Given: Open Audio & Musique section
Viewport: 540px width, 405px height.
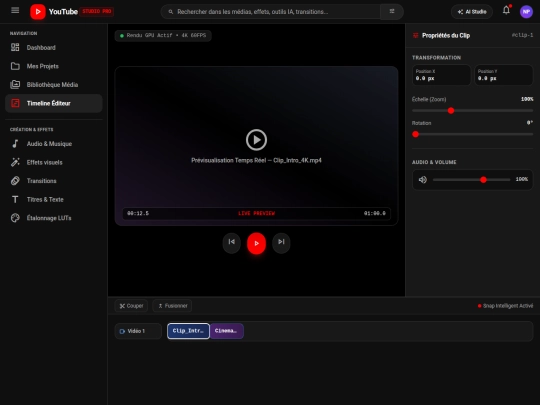Looking at the screenshot, I should click(x=54, y=144).
